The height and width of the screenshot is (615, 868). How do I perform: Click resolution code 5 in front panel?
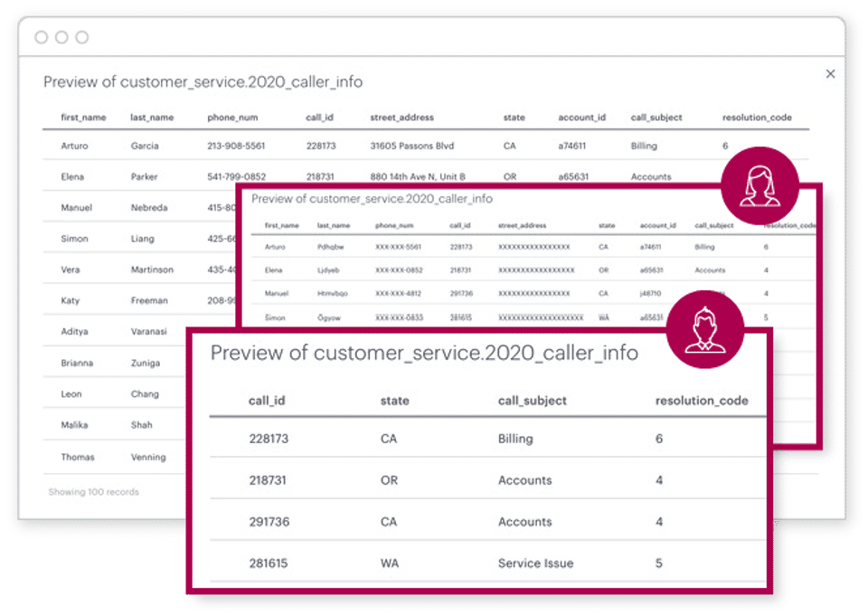pos(659,563)
